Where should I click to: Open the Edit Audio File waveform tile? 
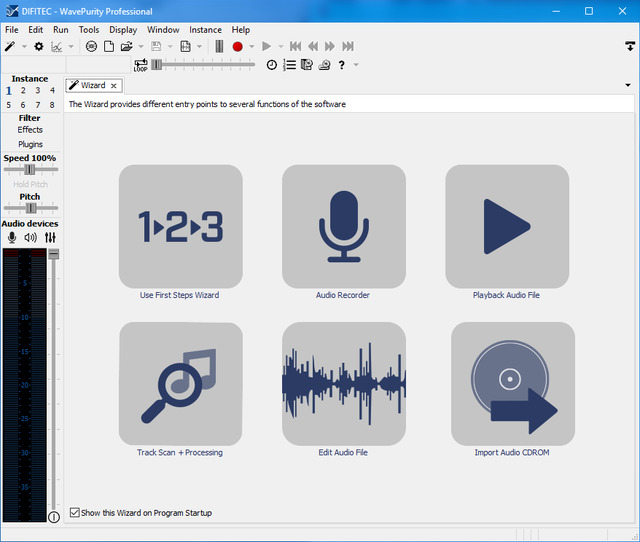[x=343, y=383]
